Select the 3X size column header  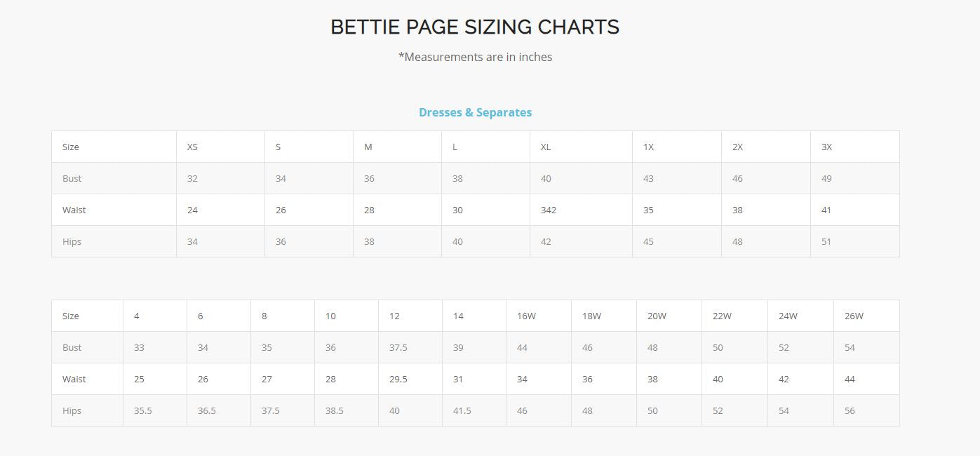(x=826, y=147)
